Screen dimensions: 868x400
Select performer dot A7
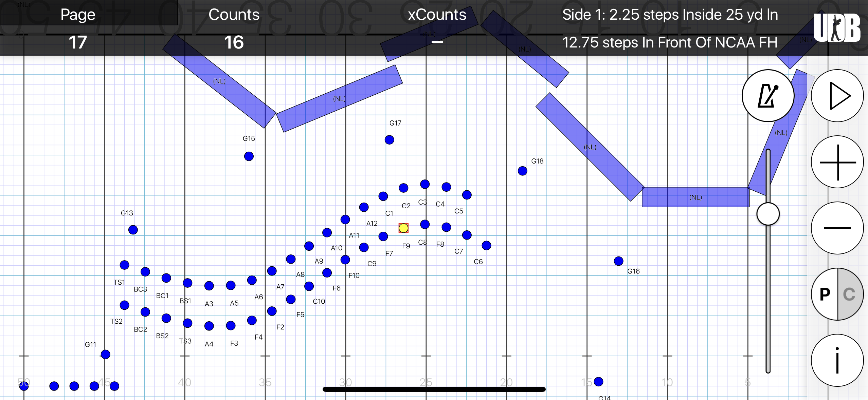click(272, 271)
